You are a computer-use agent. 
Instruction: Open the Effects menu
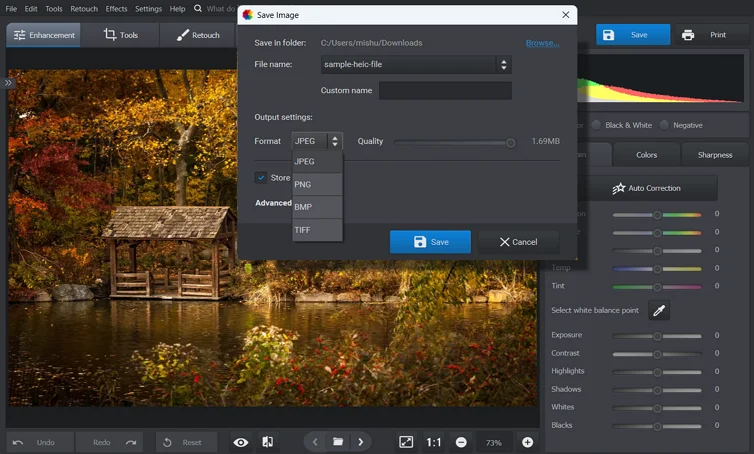coord(116,9)
